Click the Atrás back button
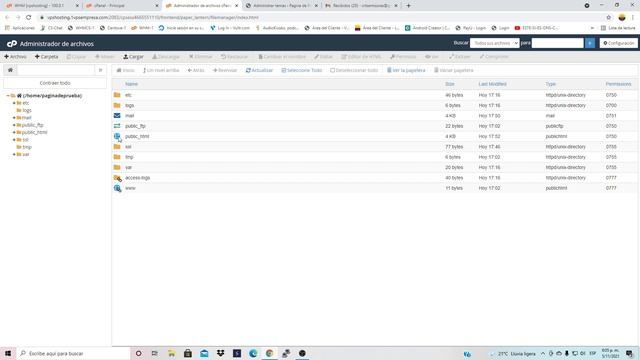 point(196,70)
